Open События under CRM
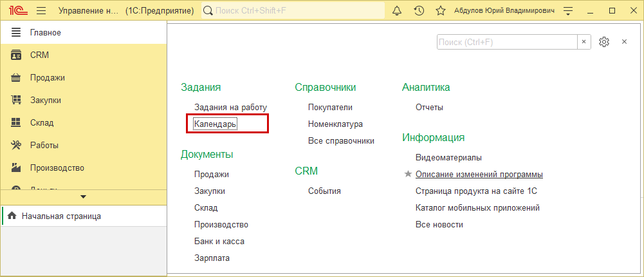Viewport: 644px width, 277px height. (324, 191)
